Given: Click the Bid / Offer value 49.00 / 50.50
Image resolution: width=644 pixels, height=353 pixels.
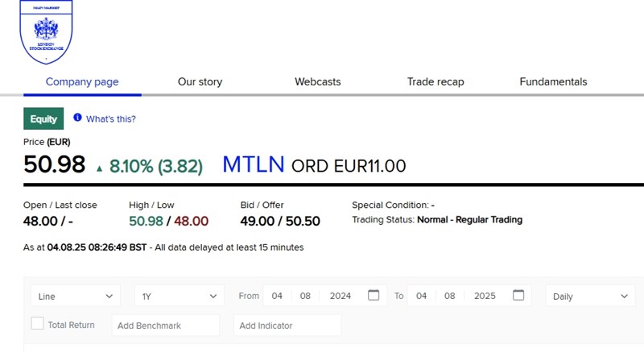Looking at the screenshot, I should pyautogui.click(x=280, y=222).
